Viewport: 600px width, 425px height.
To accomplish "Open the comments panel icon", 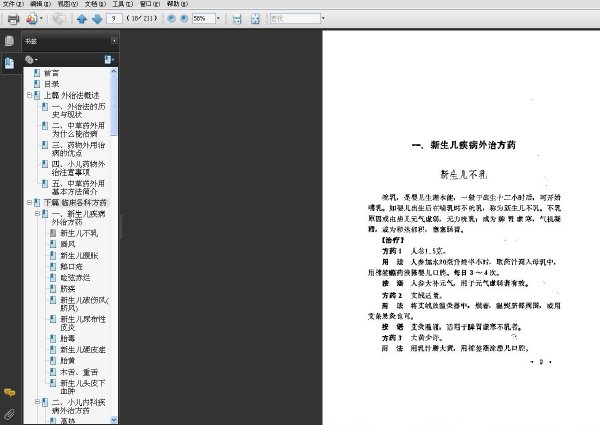I will pyautogui.click(x=10, y=392).
